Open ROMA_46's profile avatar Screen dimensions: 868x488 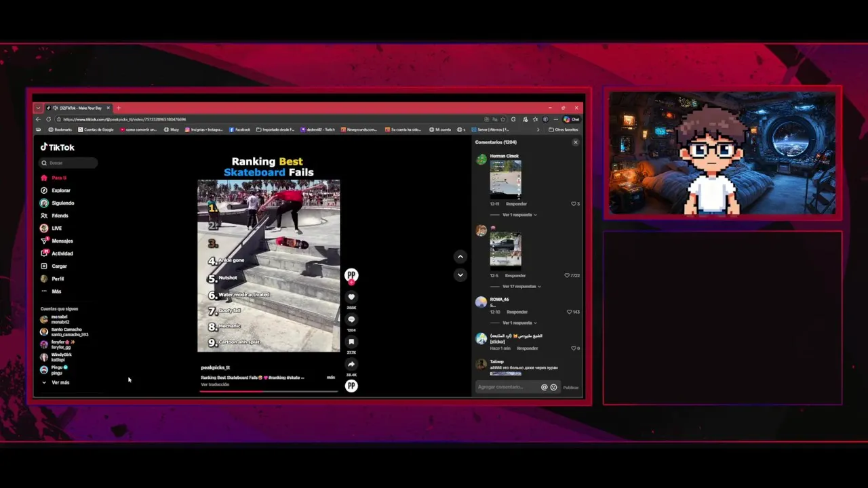pos(481,302)
